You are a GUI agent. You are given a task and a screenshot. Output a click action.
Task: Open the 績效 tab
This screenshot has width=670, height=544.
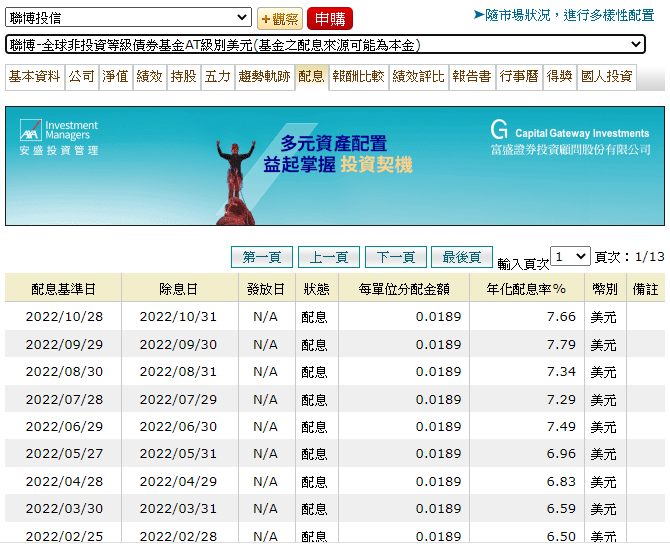click(x=150, y=77)
